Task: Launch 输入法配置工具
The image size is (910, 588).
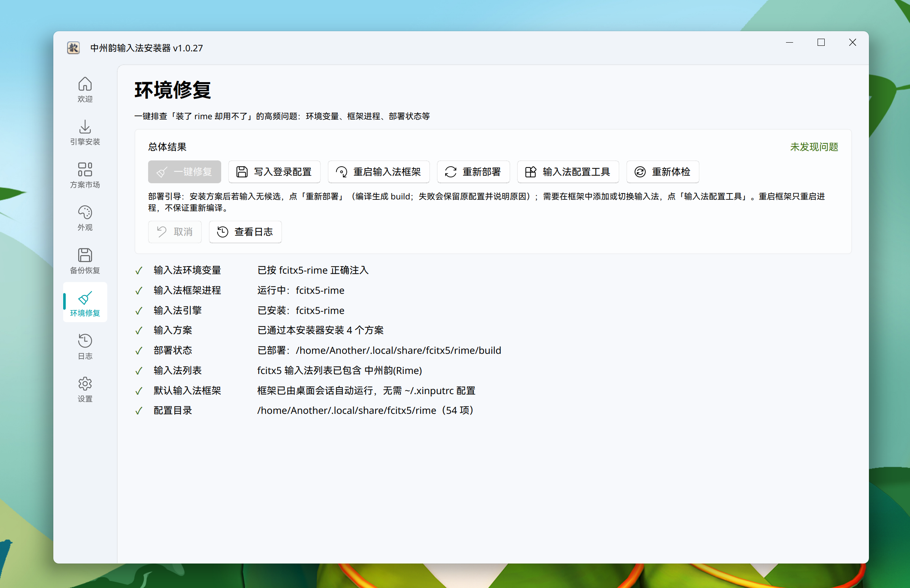Action: pyautogui.click(x=568, y=172)
